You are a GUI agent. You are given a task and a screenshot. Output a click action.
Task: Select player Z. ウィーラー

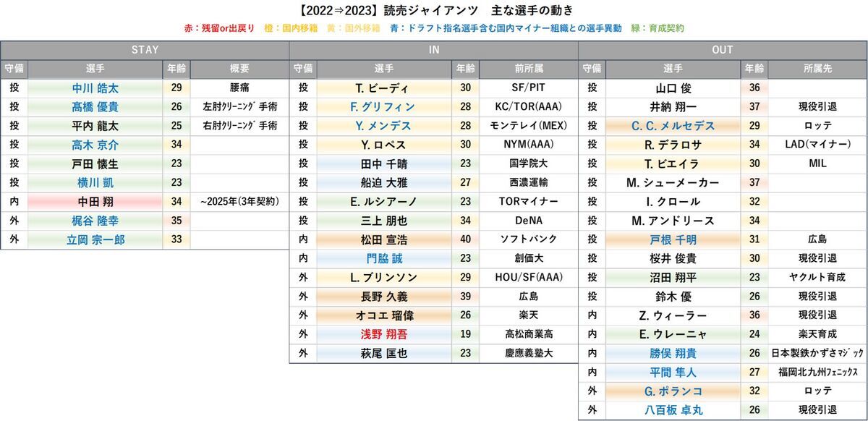(x=673, y=315)
